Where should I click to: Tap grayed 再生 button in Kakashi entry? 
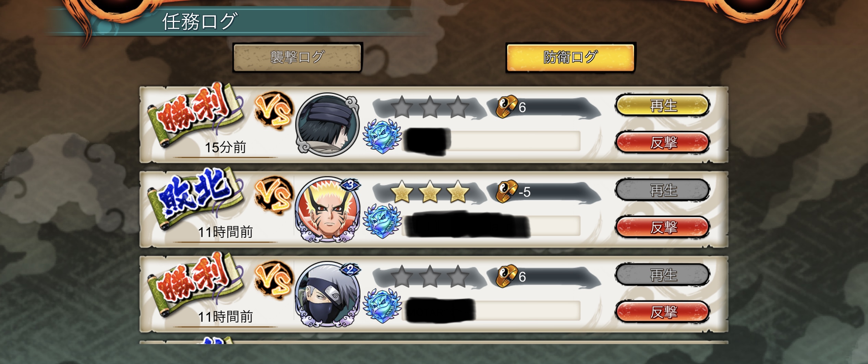pyautogui.click(x=662, y=275)
